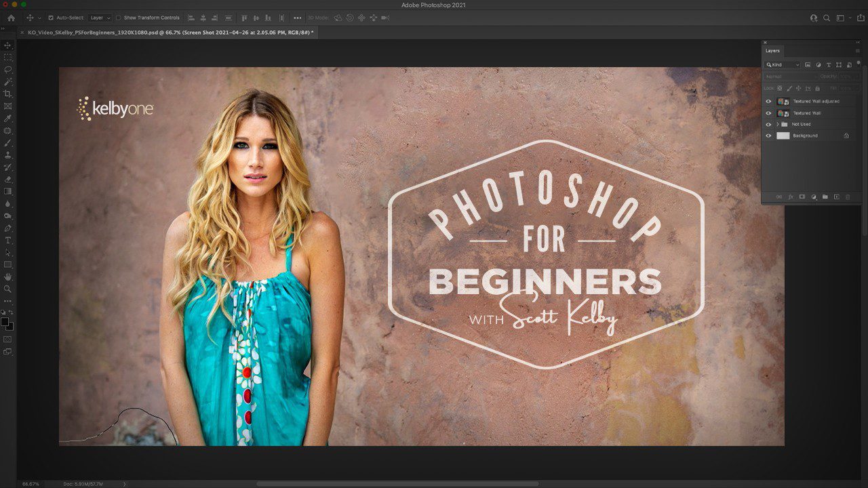Viewport: 868px width, 488px height.
Task: Align right edges in options bar
Action: tap(214, 18)
